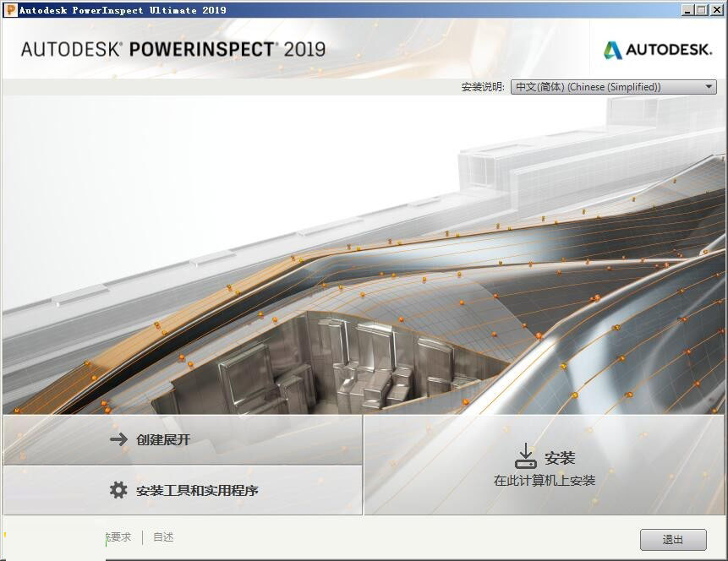Open the partially hidden system requirements link
The height and width of the screenshot is (561, 728).
click(118, 536)
